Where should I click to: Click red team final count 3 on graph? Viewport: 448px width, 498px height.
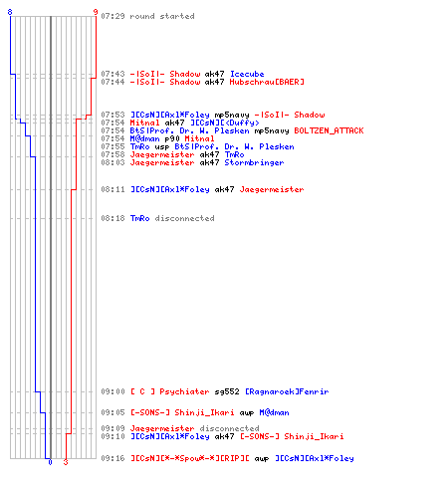click(66, 462)
